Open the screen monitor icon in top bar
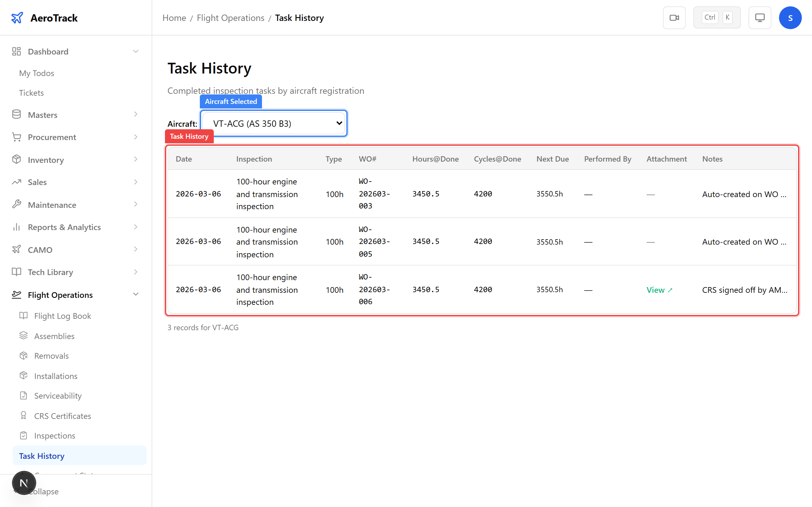The height and width of the screenshot is (507, 812). tap(760, 17)
